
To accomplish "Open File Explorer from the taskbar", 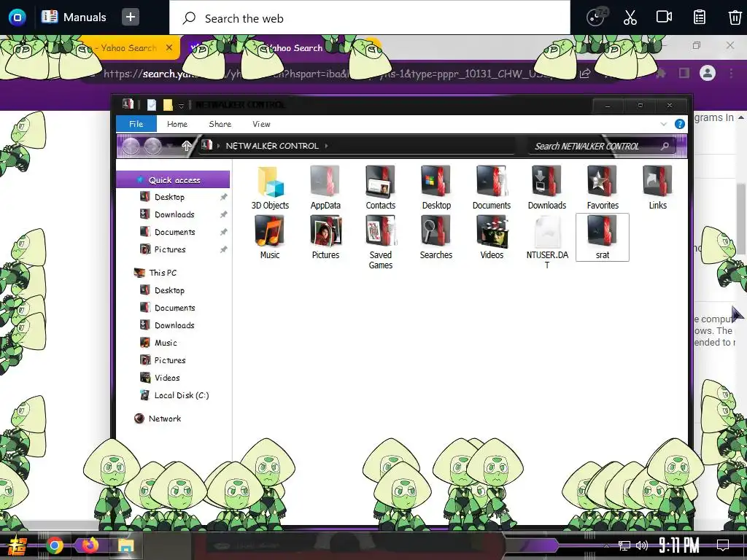I will [x=125, y=545].
